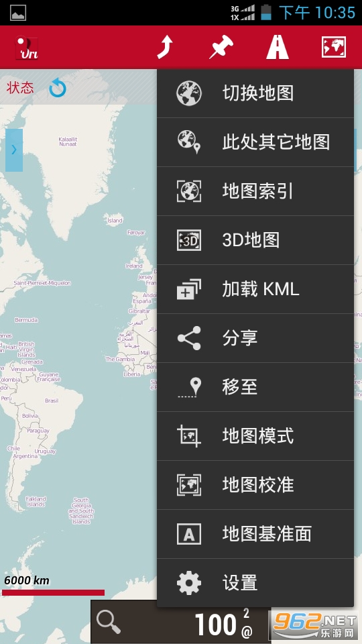The width and height of the screenshot is (362, 644).
Task: Select 分享 menu item
Action: (x=255, y=338)
